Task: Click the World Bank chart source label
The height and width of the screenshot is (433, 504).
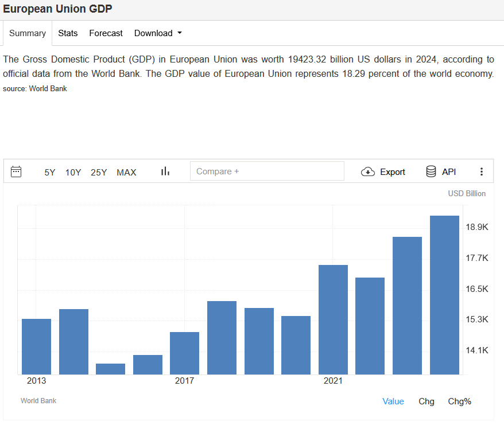Action: [38, 400]
